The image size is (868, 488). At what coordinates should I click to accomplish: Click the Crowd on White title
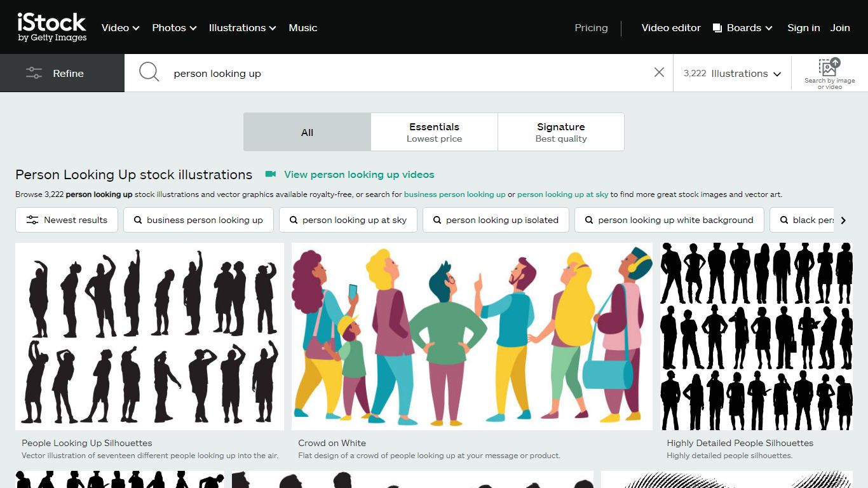[332, 443]
